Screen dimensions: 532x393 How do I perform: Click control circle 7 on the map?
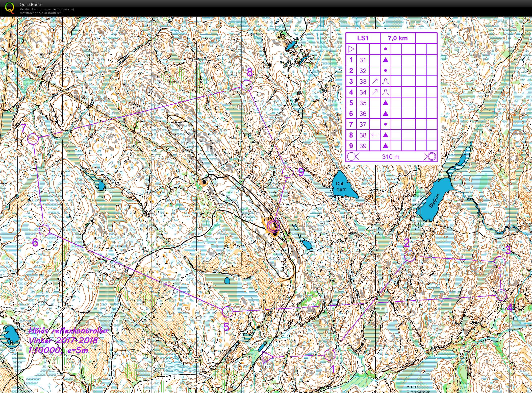click(33, 139)
